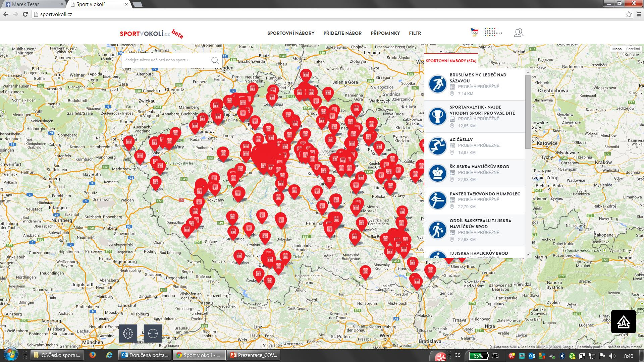
Task: Click the Nahlásit chybu v mapě link
Action: tap(625, 347)
